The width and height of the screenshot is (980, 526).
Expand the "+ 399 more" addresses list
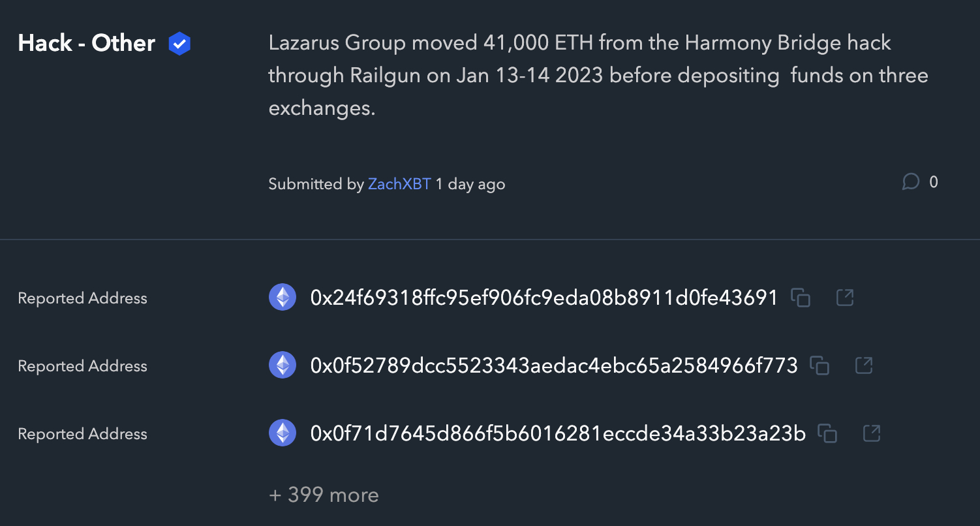click(324, 495)
